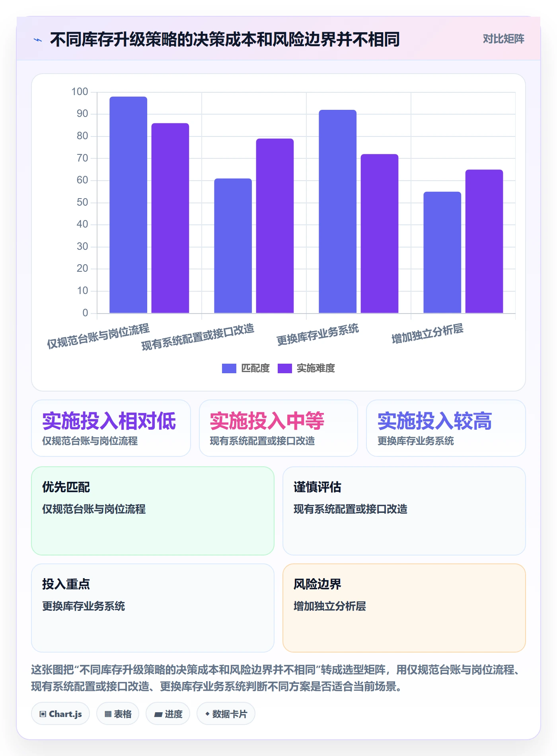Click the 对比矩阵 badge in header
Viewport: 557px width, 756px height.
(x=503, y=39)
